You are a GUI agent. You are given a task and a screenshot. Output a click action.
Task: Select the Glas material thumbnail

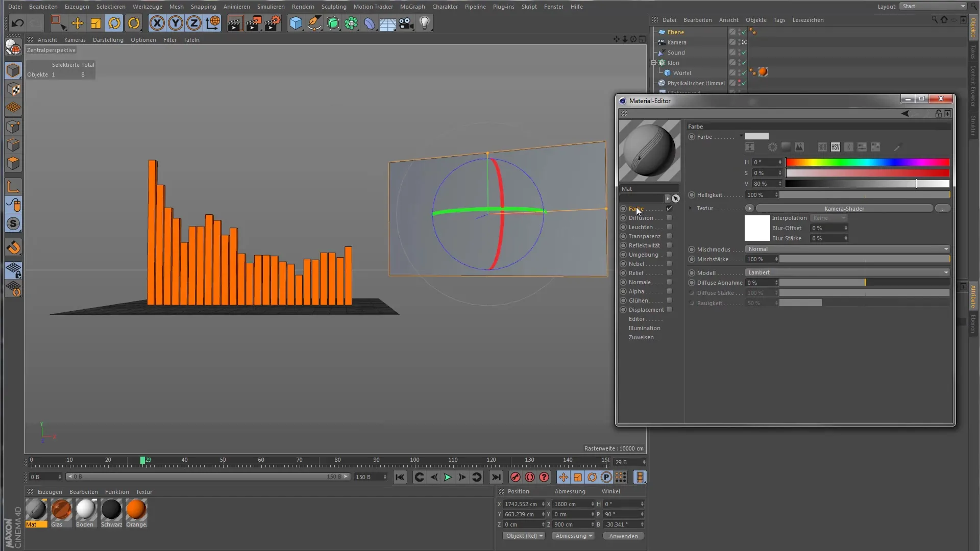61,513
